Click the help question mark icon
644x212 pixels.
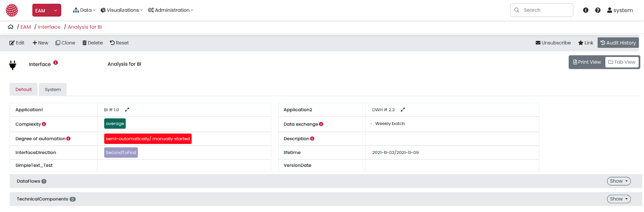pos(598,10)
